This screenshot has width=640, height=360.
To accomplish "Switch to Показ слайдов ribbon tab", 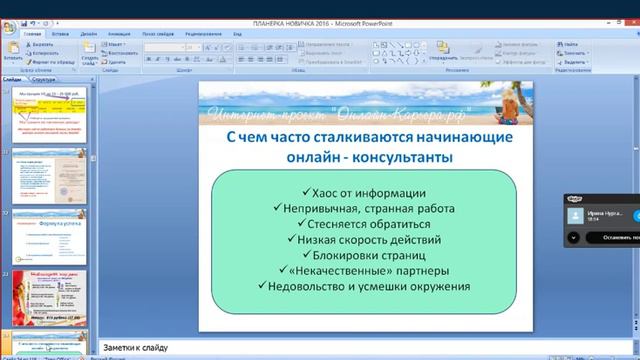I will click(158, 34).
